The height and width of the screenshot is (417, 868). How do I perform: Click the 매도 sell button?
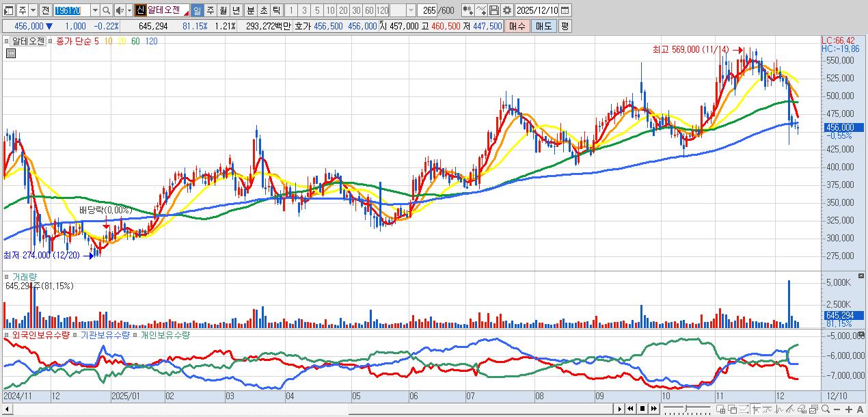point(543,26)
